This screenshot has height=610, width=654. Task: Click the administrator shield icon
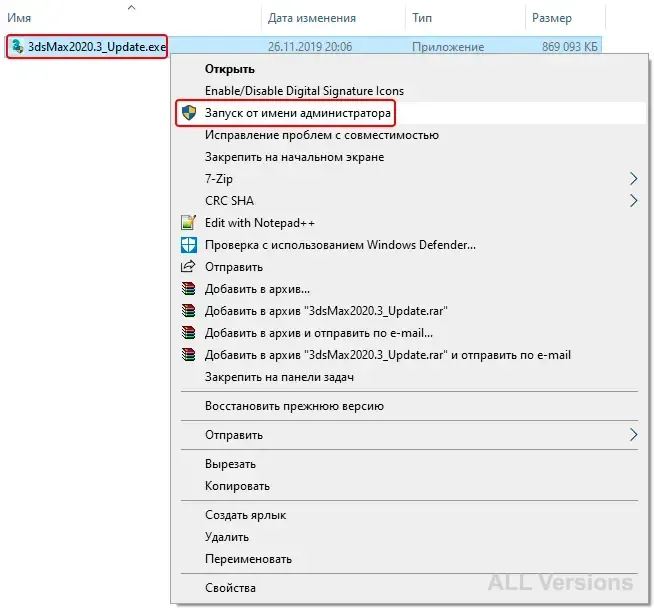point(189,113)
